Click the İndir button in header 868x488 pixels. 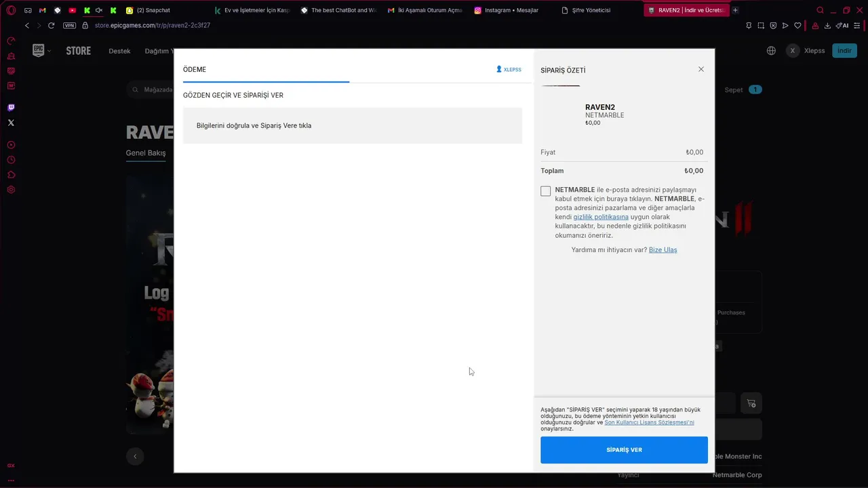point(844,51)
